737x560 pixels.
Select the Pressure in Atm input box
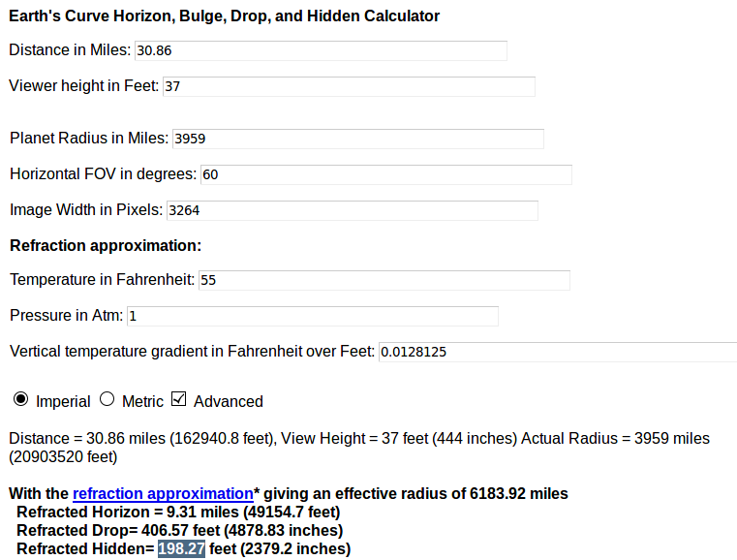(x=312, y=316)
